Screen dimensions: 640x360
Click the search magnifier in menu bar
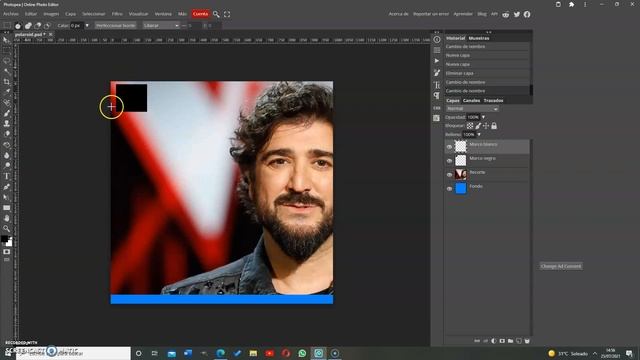[x=216, y=14]
